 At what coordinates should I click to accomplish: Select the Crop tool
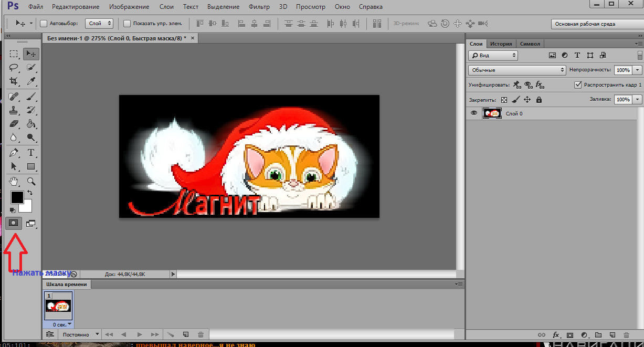point(14,81)
